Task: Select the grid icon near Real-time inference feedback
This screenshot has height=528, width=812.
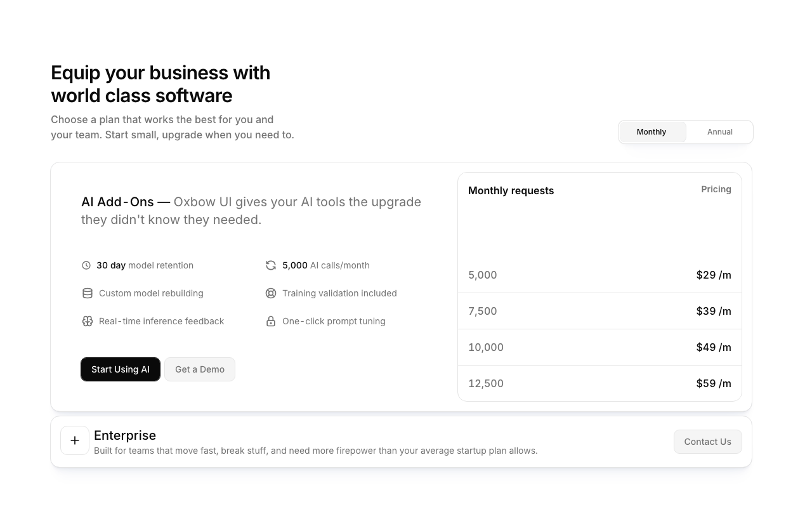Action: [x=87, y=321]
